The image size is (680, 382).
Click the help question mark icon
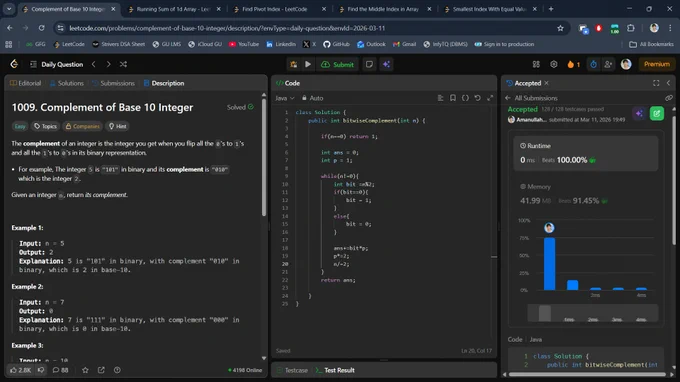point(117,370)
